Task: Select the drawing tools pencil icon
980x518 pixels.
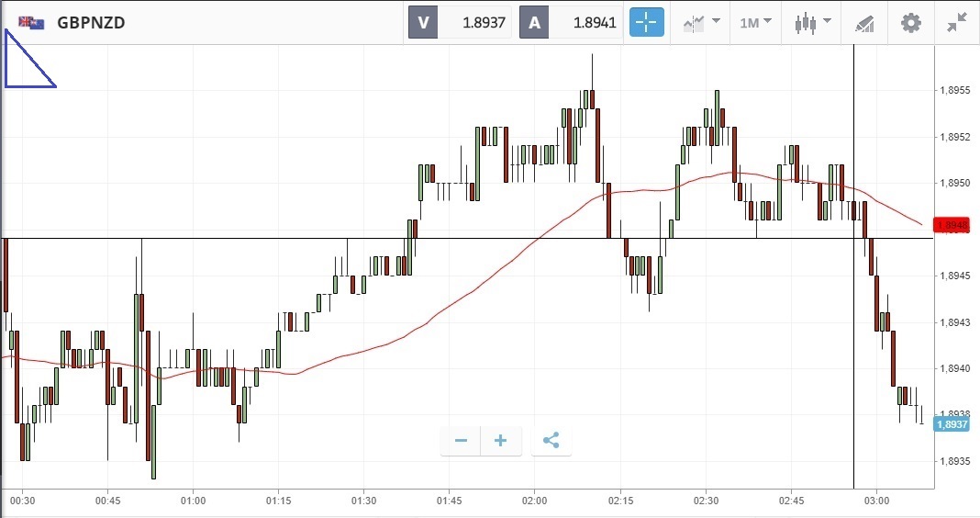Action: click(864, 23)
